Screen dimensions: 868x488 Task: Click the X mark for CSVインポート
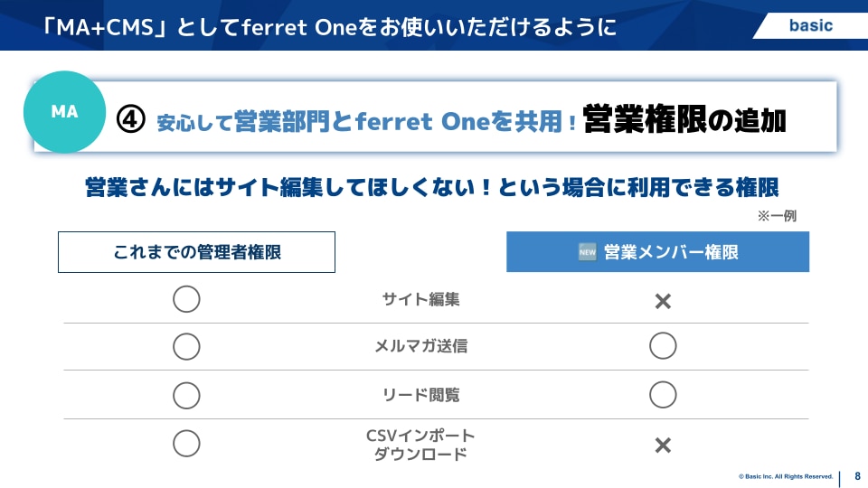[x=663, y=445]
